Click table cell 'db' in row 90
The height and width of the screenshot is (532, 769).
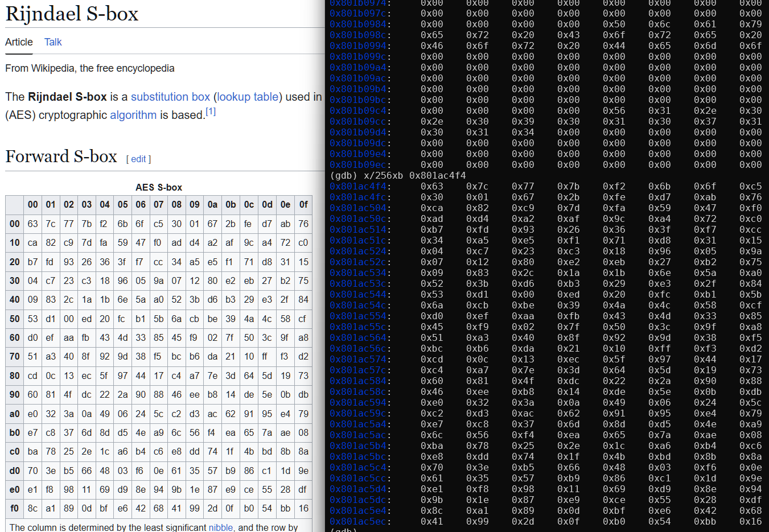303,394
